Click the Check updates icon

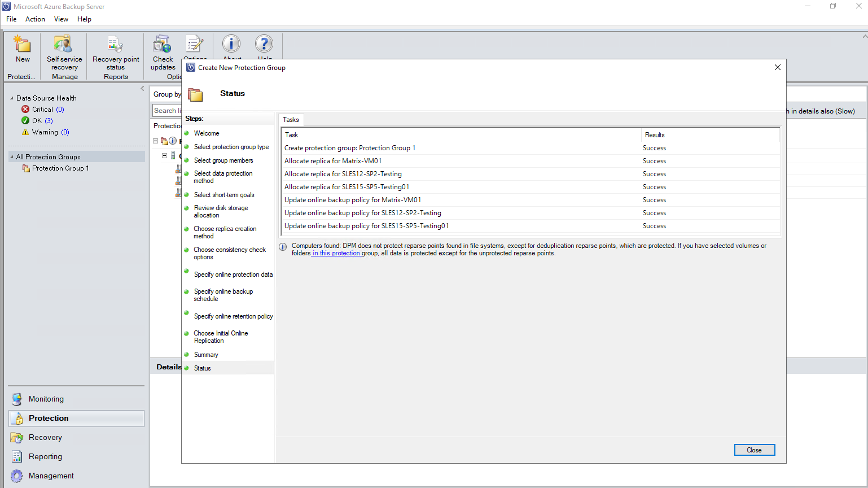point(162,44)
